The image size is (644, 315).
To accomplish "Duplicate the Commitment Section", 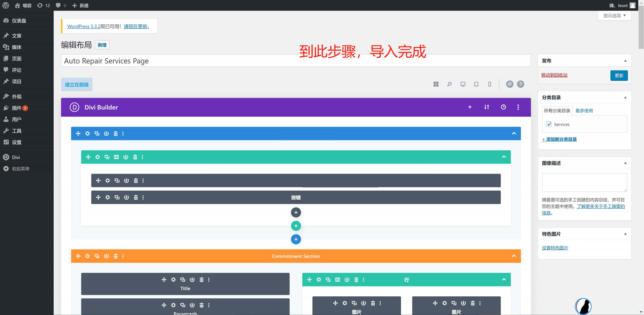I will (x=97, y=256).
